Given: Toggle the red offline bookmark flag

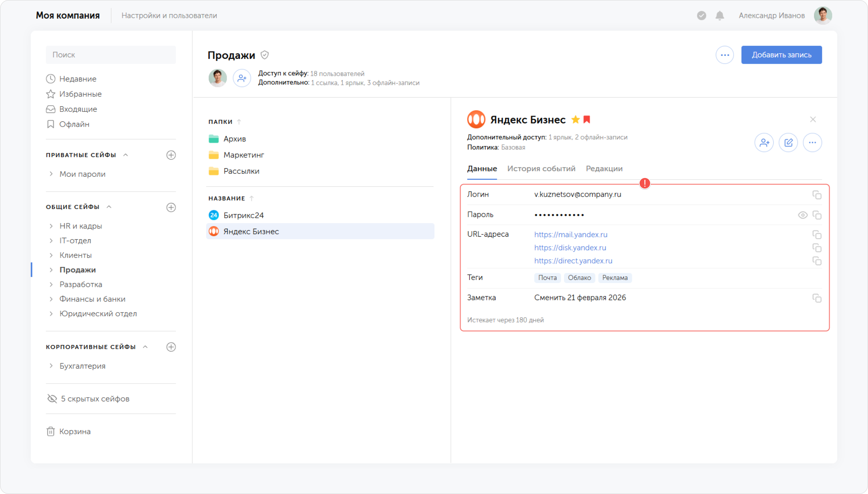Looking at the screenshot, I should coord(587,120).
